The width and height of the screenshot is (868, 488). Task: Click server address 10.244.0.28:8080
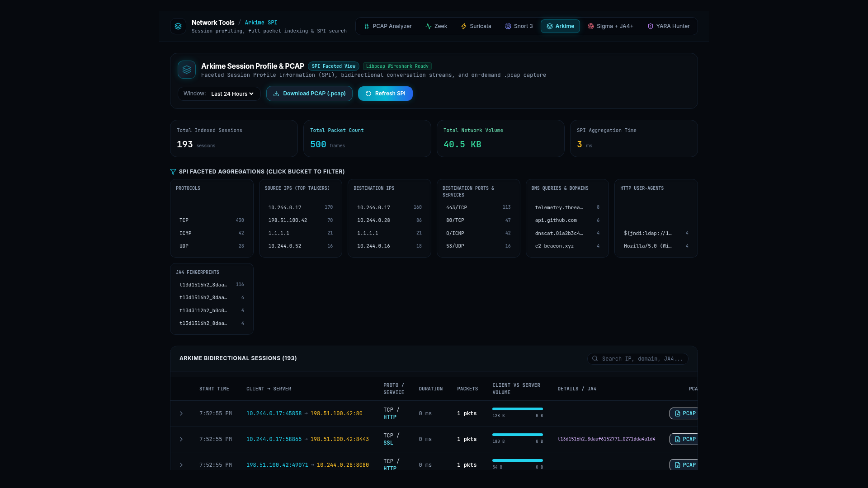pos(343,465)
